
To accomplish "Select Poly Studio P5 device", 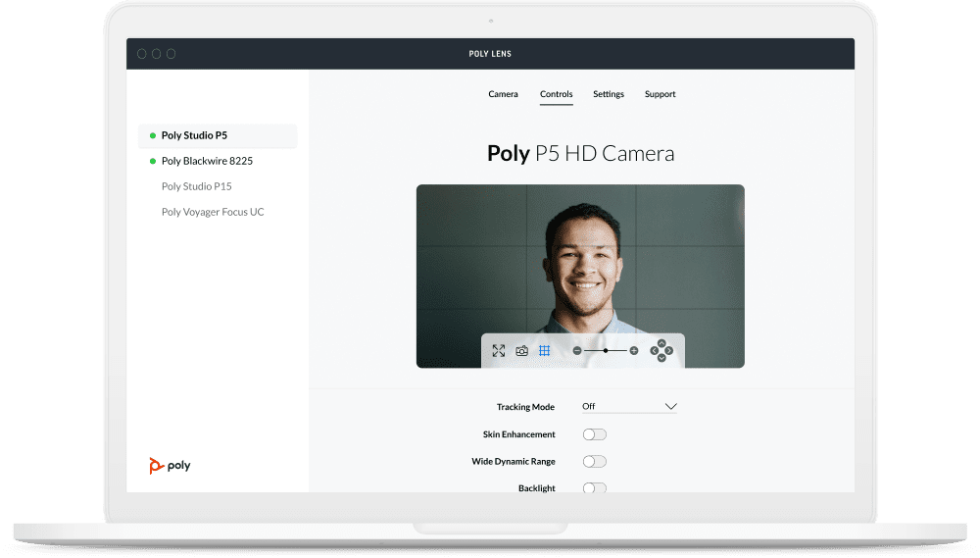I will tap(218, 135).
